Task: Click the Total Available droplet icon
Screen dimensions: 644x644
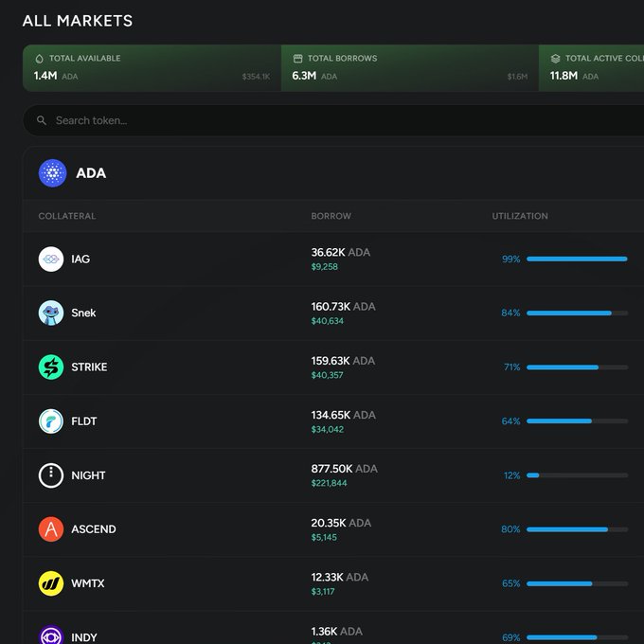Action: 39,59
